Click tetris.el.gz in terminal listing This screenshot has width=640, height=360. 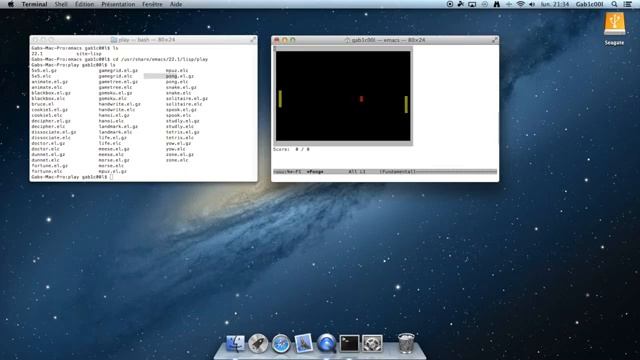[x=182, y=132]
